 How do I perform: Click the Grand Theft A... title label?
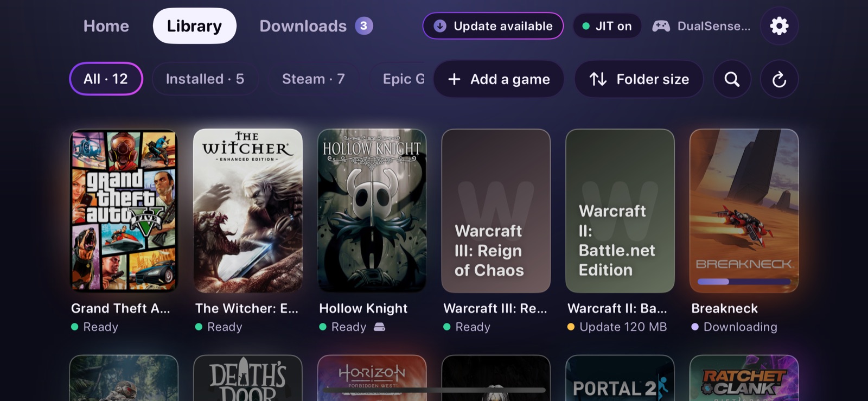click(120, 308)
